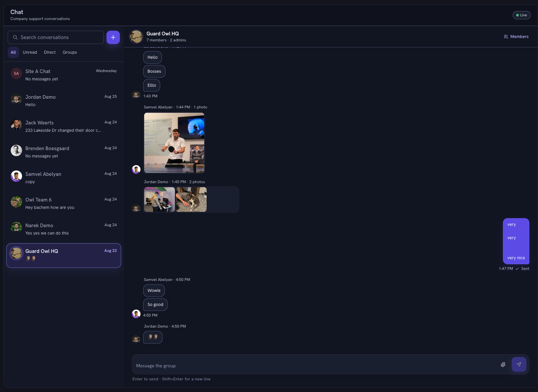Click the 'Bosses' message bubble

(154, 71)
